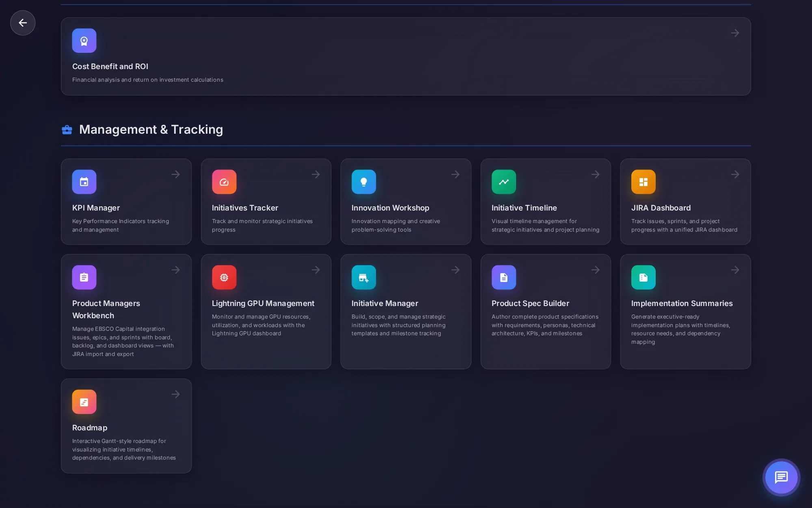This screenshot has width=812, height=508.
Task: Click the Innovation Workshop lightbulb icon
Action: (364, 182)
